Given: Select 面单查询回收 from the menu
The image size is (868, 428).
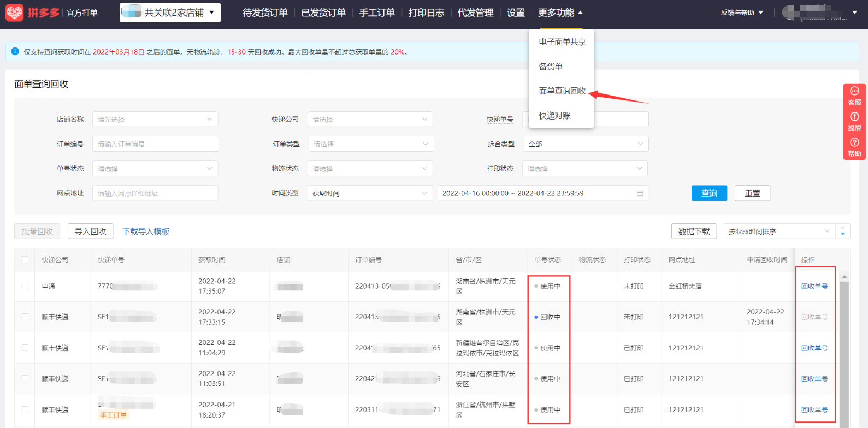Looking at the screenshot, I should [x=562, y=91].
